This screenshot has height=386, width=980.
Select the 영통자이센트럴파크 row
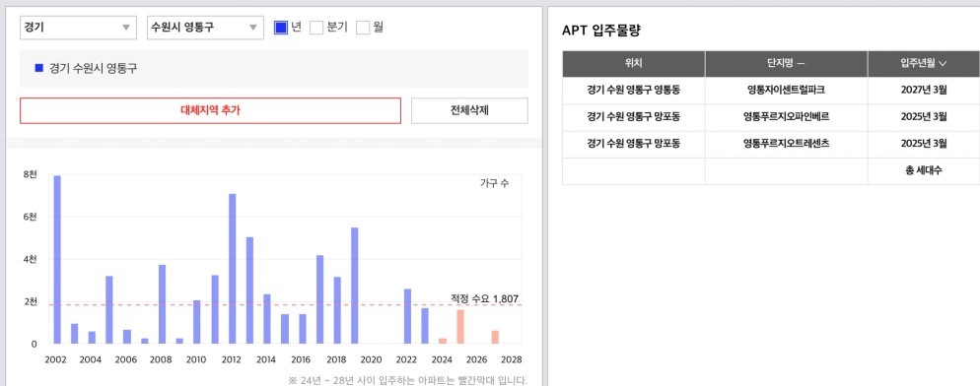(x=771, y=90)
